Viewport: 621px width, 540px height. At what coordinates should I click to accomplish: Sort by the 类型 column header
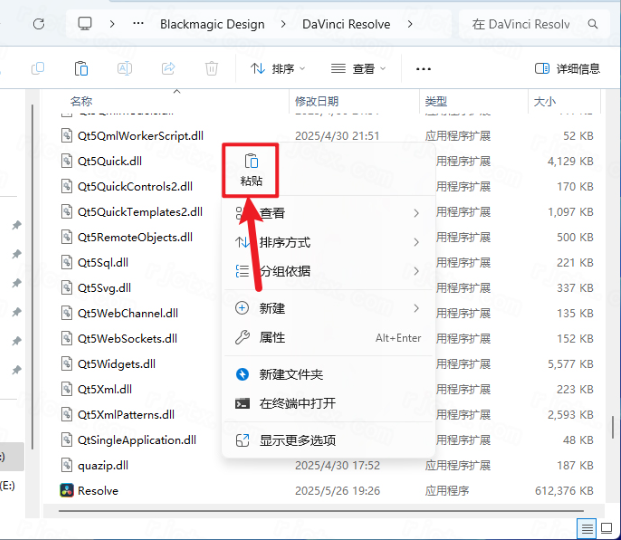(436, 101)
